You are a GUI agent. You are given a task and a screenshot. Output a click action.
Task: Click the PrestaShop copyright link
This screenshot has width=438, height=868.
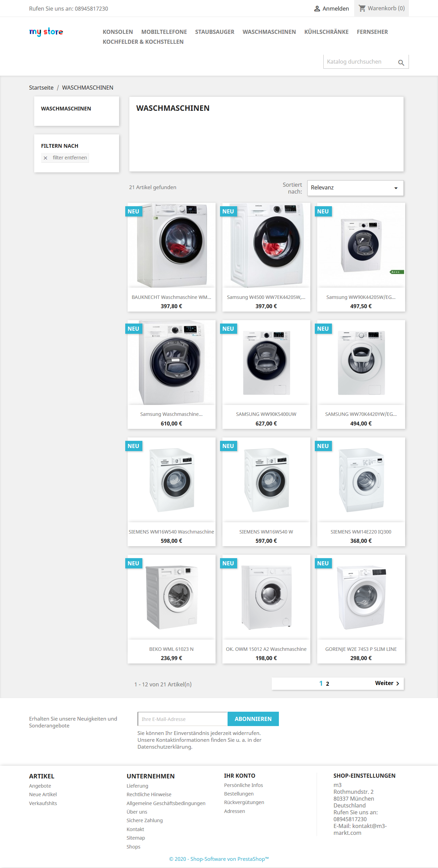coord(219,859)
